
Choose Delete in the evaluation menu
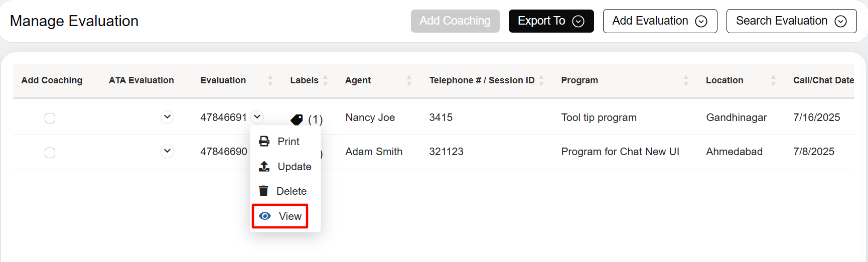pyautogui.click(x=291, y=191)
